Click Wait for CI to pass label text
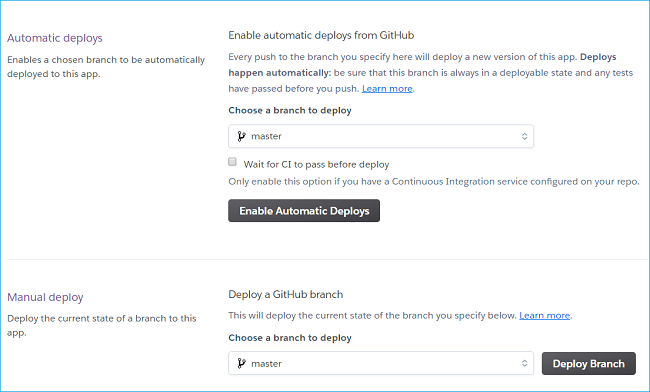 click(316, 165)
